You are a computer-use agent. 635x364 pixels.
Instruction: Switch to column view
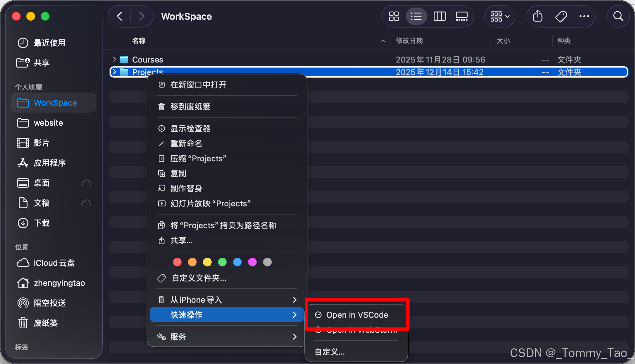tap(439, 16)
